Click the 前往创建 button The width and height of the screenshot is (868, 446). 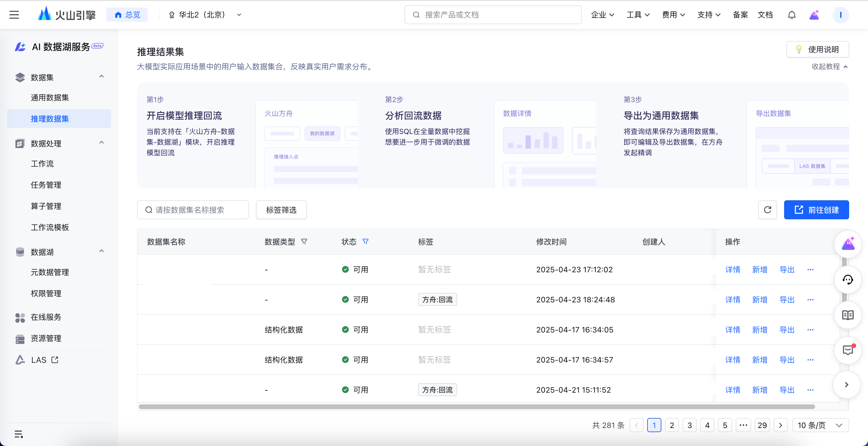coord(816,210)
